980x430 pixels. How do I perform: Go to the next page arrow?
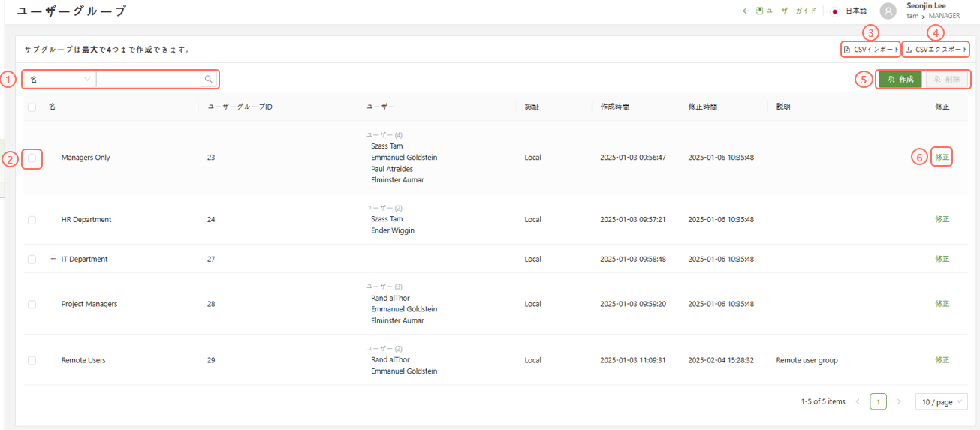(899, 402)
